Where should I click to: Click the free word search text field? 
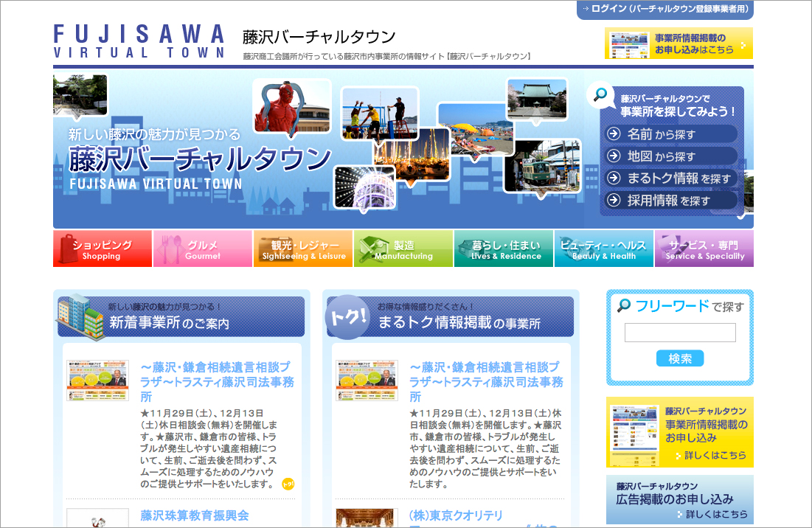pos(680,333)
